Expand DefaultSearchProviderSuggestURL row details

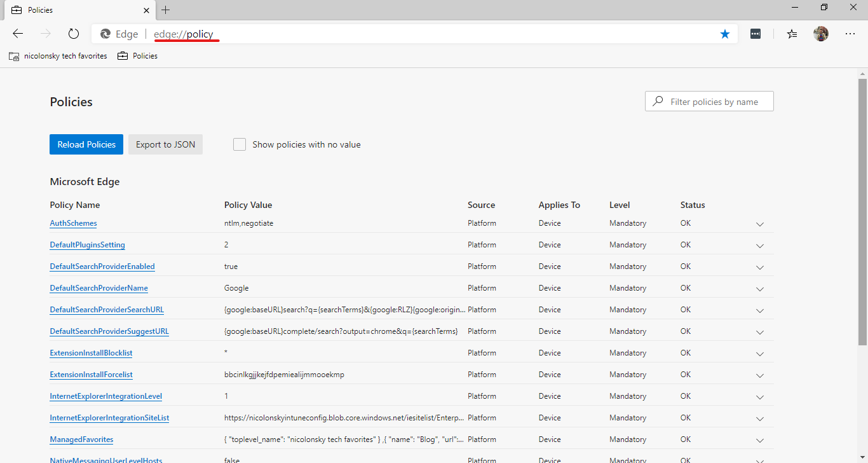[x=760, y=332]
